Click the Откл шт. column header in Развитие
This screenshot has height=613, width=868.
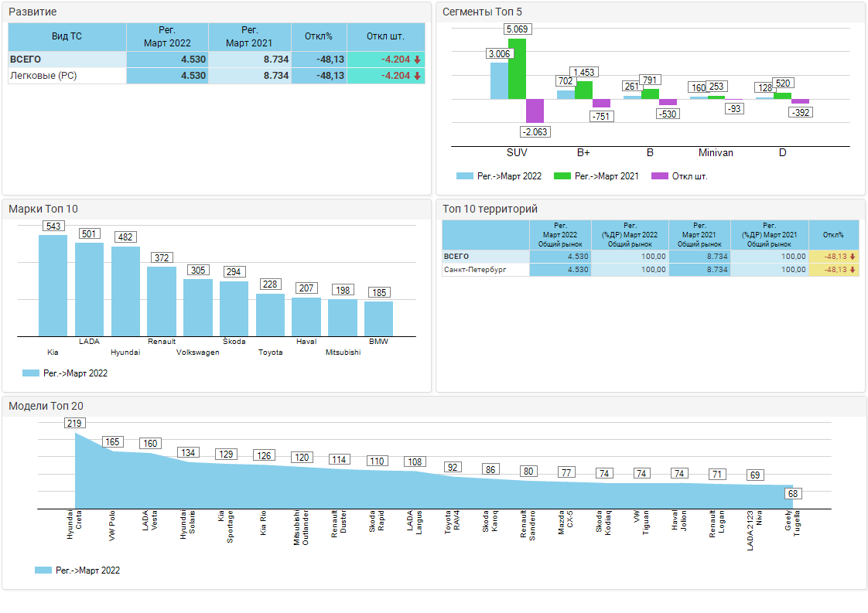386,37
